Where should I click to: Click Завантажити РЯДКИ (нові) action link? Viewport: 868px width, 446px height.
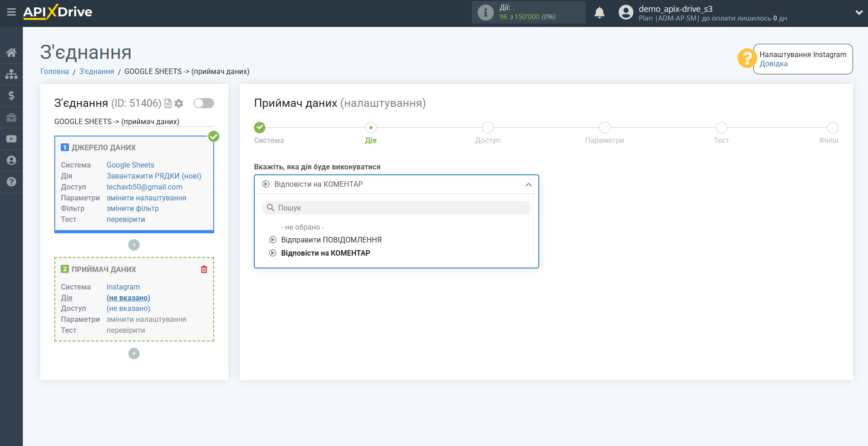coord(154,176)
